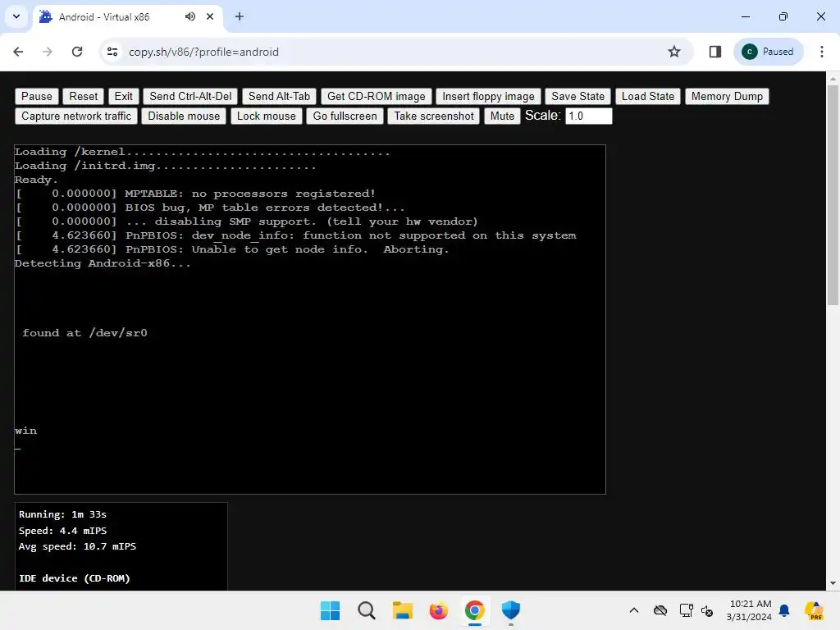Click the Reset button

click(x=83, y=97)
